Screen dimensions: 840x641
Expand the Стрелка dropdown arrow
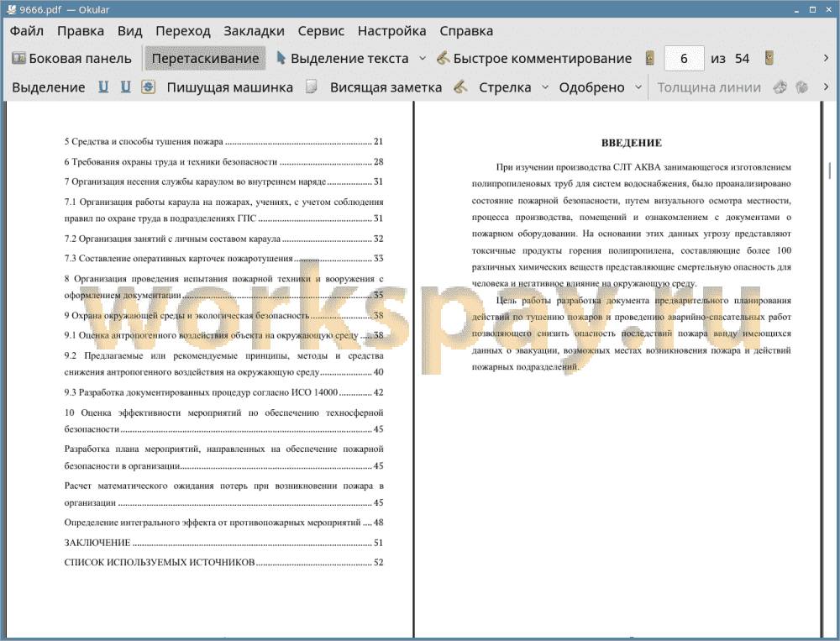click(x=545, y=87)
